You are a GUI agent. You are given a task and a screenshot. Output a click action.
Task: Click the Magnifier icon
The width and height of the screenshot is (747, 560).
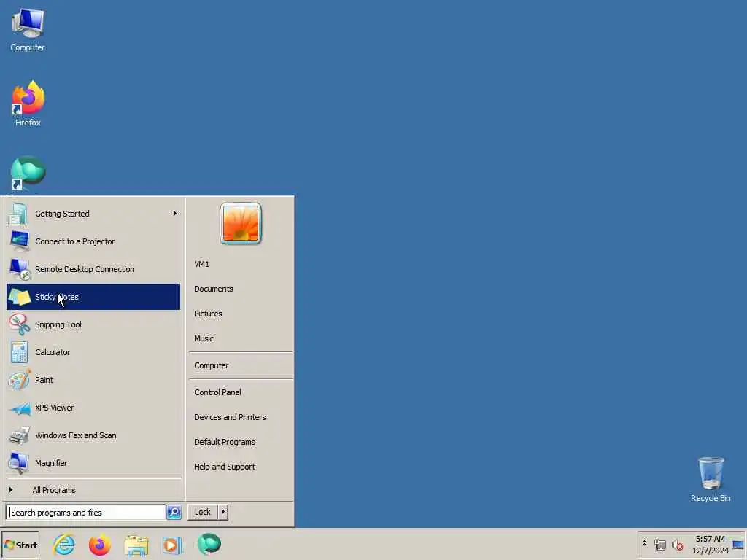(x=20, y=463)
